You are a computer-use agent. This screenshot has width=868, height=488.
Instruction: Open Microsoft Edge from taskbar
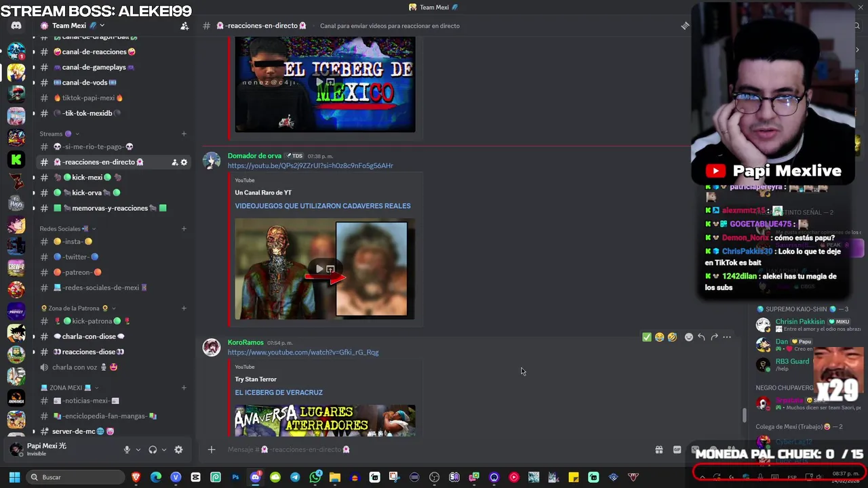[x=156, y=477]
